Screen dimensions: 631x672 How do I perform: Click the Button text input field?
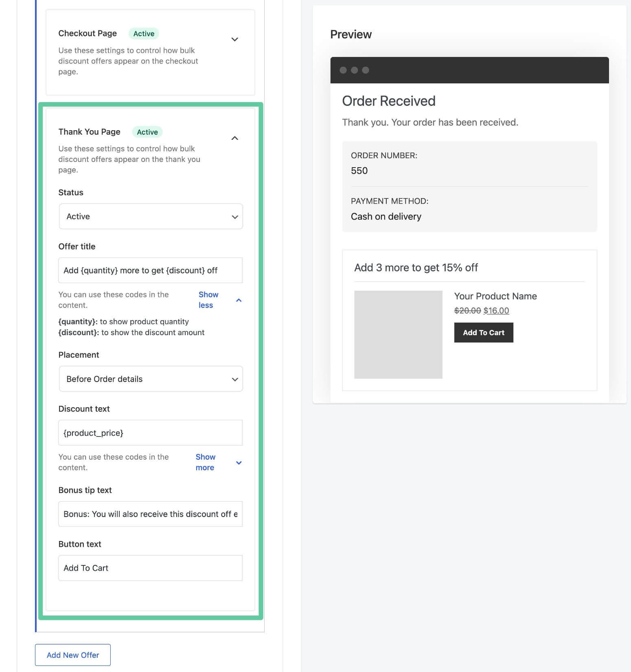(150, 568)
